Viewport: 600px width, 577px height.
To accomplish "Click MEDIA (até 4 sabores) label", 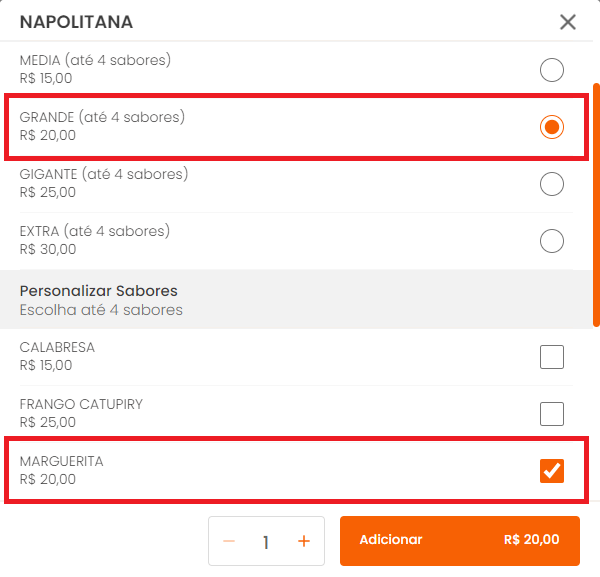I will pyautogui.click(x=95, y=60).
